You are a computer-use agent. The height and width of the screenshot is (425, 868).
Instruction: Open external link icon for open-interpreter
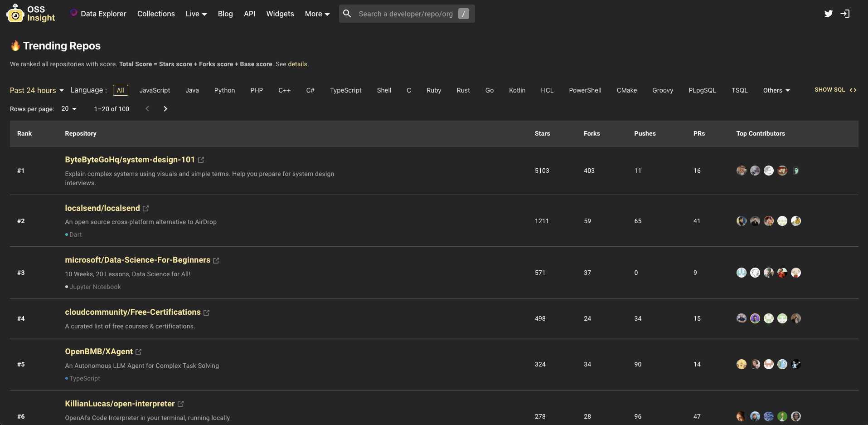181,404
